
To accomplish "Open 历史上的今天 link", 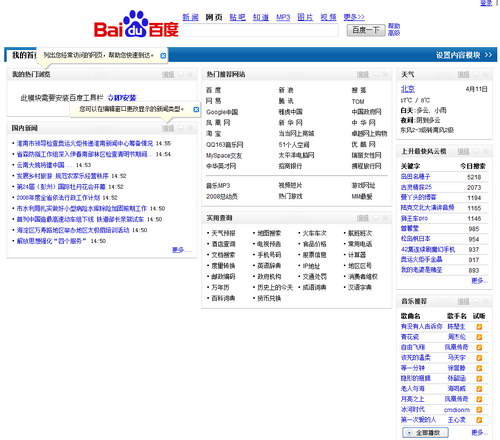I will tap(275, 287).
